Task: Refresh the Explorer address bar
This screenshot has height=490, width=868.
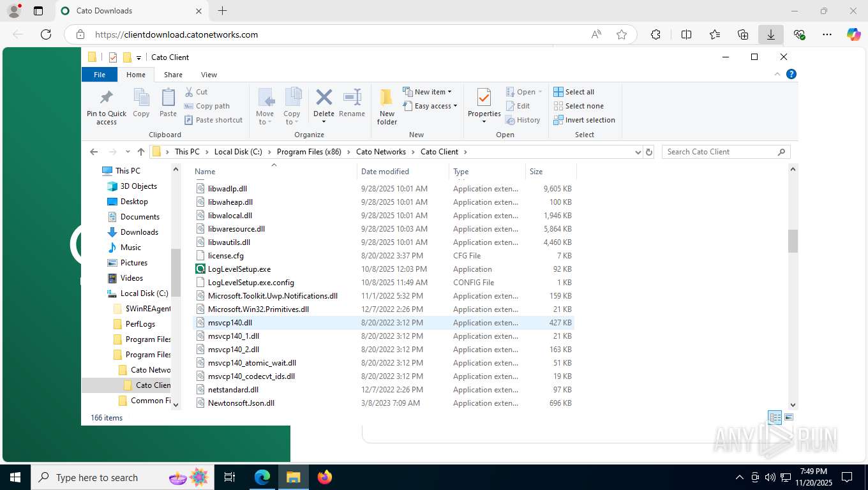Action: [x=649, y=152]
